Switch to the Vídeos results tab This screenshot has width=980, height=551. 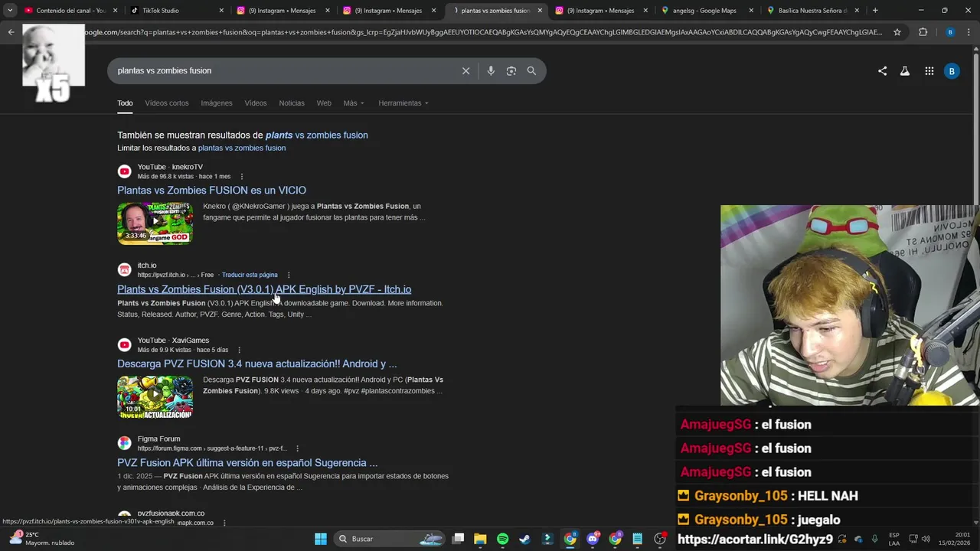point(256,103)
